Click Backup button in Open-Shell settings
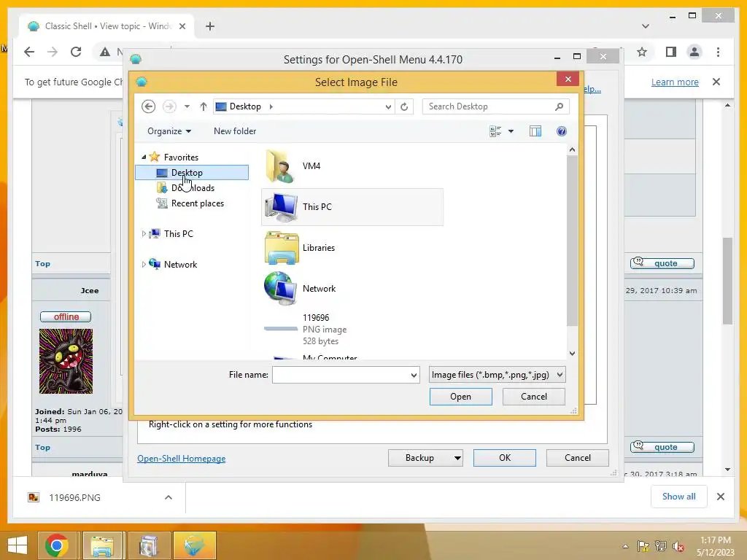The image size is (747, 560). (x=419, y=458)
